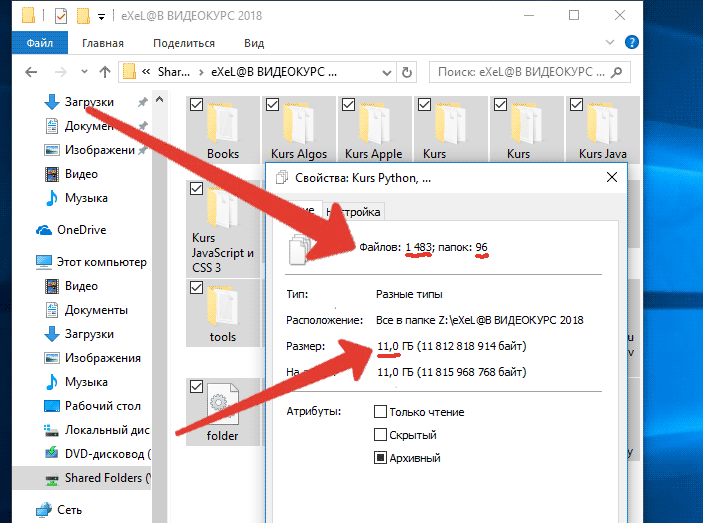Click the Properties quick access toolbar icon

61,16
